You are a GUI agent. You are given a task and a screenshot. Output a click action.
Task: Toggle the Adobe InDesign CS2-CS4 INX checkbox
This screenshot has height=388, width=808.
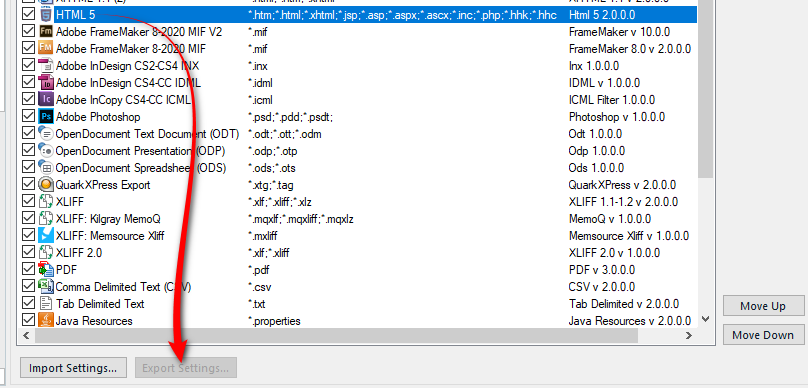point(28,66)
